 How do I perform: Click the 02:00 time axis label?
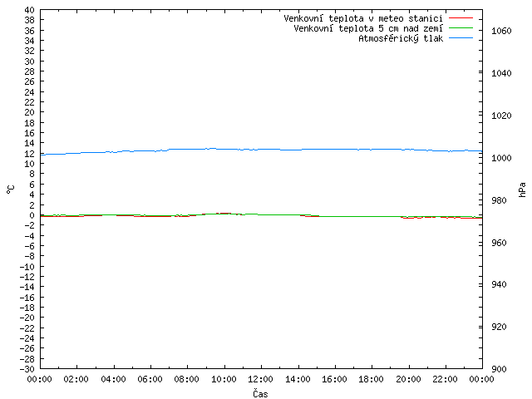click(x=76, y=379)
